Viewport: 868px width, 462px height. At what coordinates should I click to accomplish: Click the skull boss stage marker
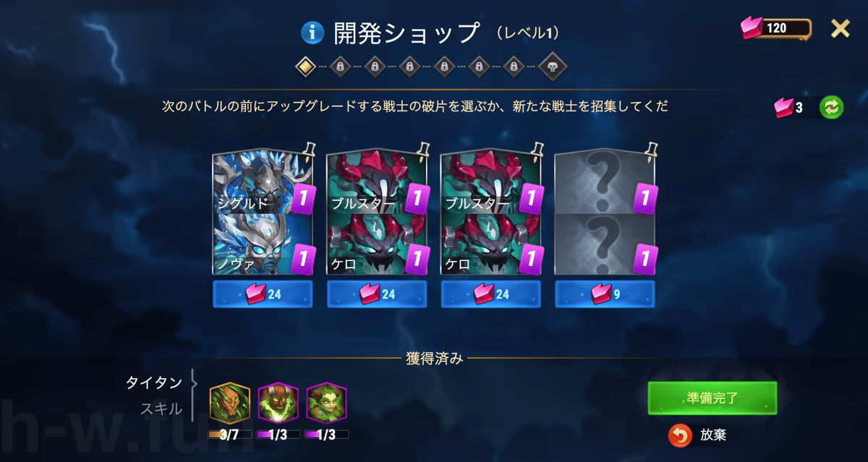point(553,67)
